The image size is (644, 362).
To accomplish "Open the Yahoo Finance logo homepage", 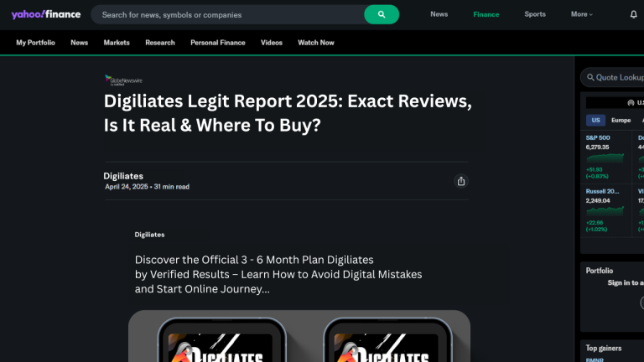I will 46,15.
